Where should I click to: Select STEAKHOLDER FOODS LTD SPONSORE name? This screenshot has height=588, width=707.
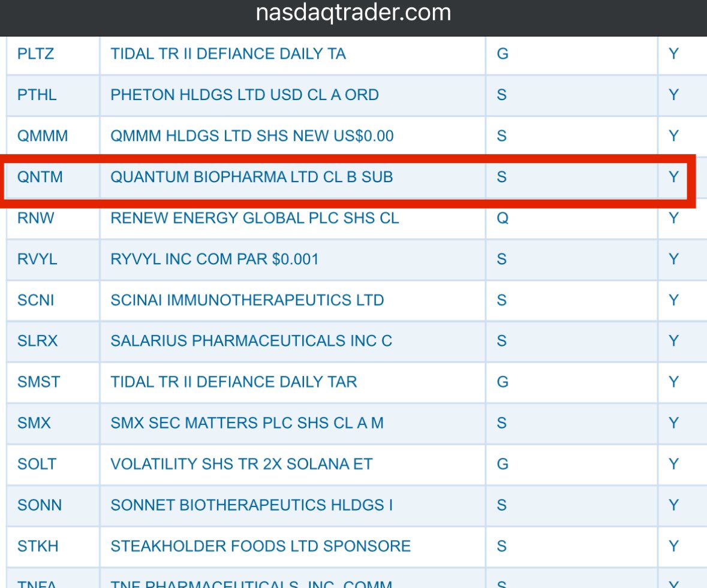[x=261, y=546]
